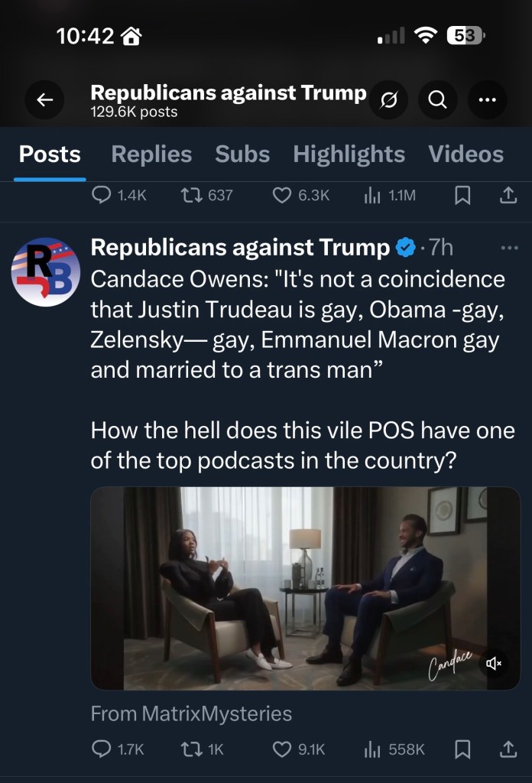Bookmark the Candace Owens post
The width and height of the screenshot is (532, 783).
[462, 749]
